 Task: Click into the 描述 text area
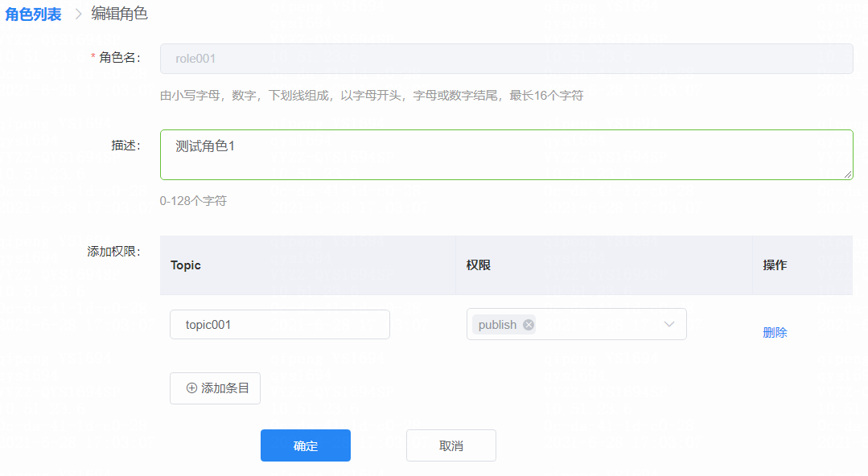click(506, 154)
